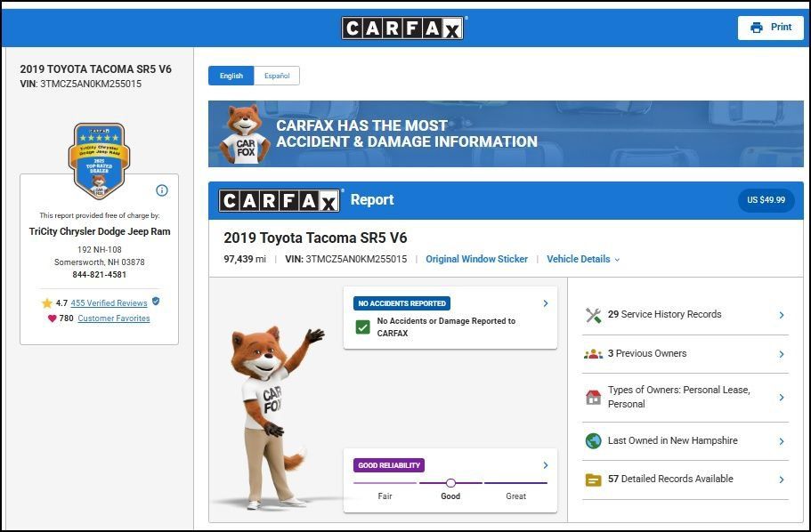Image resolution: width=811 pixels, height=532 pixels.
Task: Expand the Vehicle Details dropdown
Action: pyautogui.click(x=583, y=259)
